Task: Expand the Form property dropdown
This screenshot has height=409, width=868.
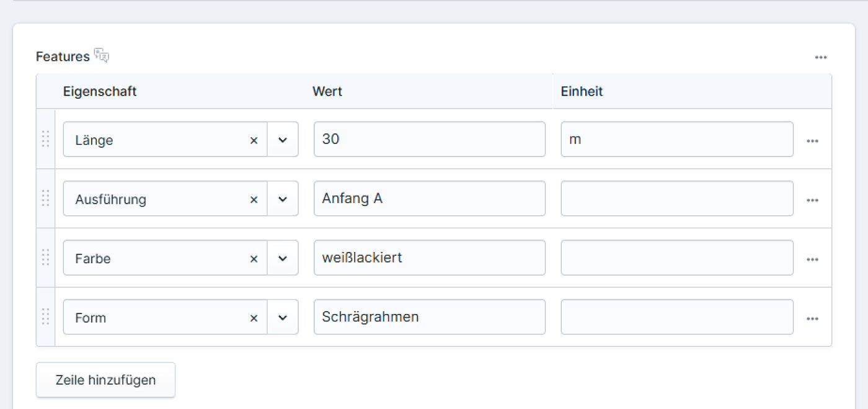Action: [x=283, y=318]
